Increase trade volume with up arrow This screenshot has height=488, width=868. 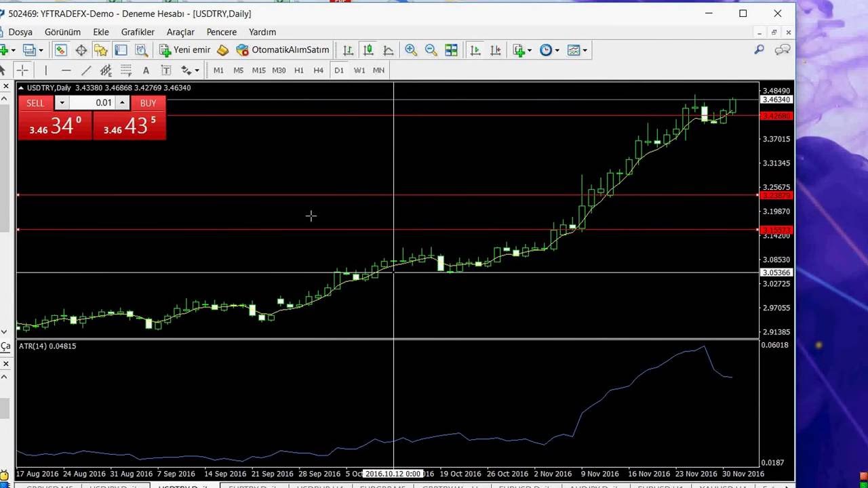[122, 103]
